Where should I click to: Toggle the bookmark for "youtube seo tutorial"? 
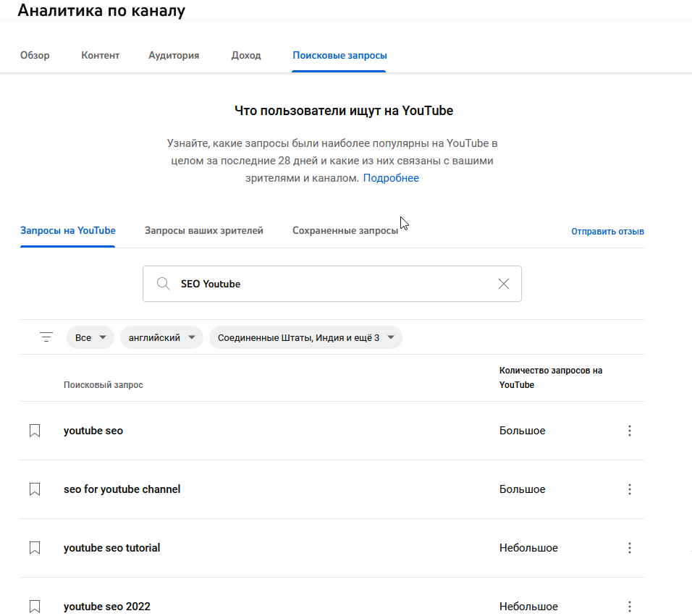tap(34, 548)
